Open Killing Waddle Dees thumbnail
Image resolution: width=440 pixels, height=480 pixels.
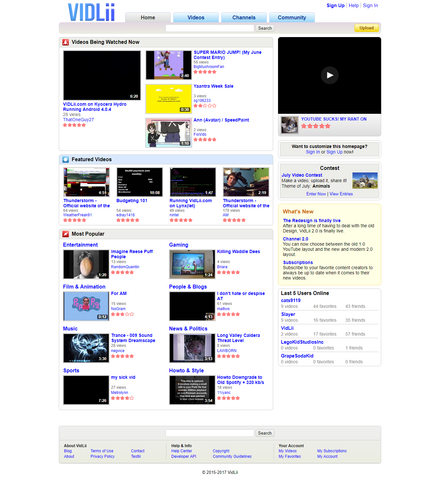click(x=192, y=264)
